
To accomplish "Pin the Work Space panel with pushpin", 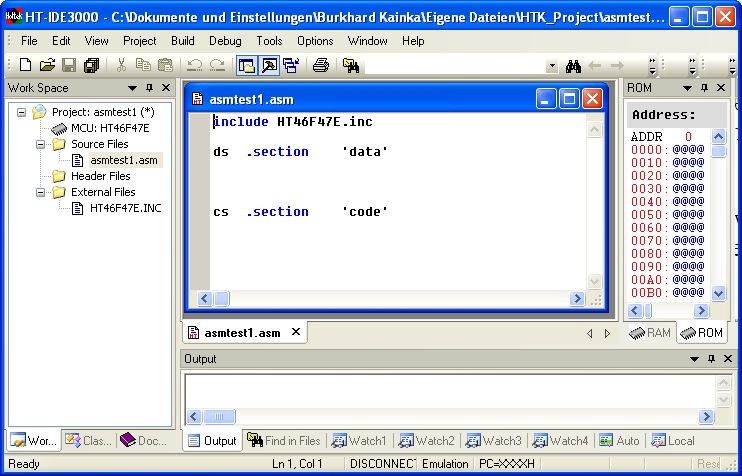I will [x=150, y=88].
